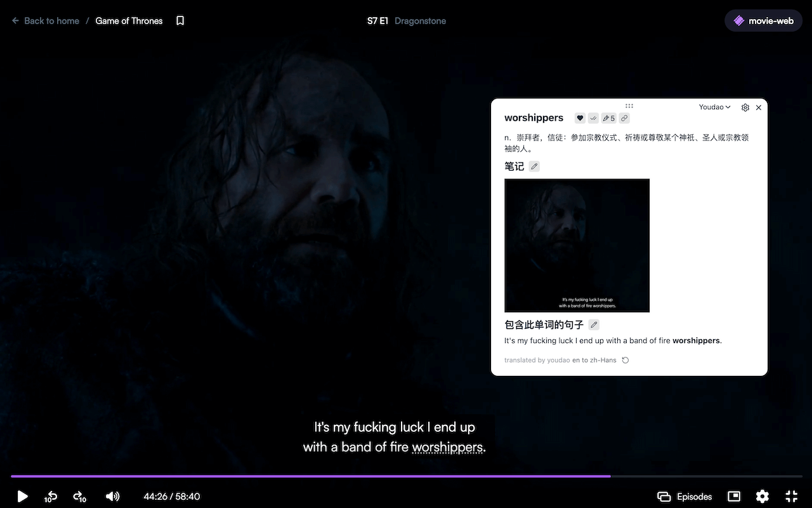Click 'translated by youdao' text
The image size is (812, 508).
pos(537,360)
